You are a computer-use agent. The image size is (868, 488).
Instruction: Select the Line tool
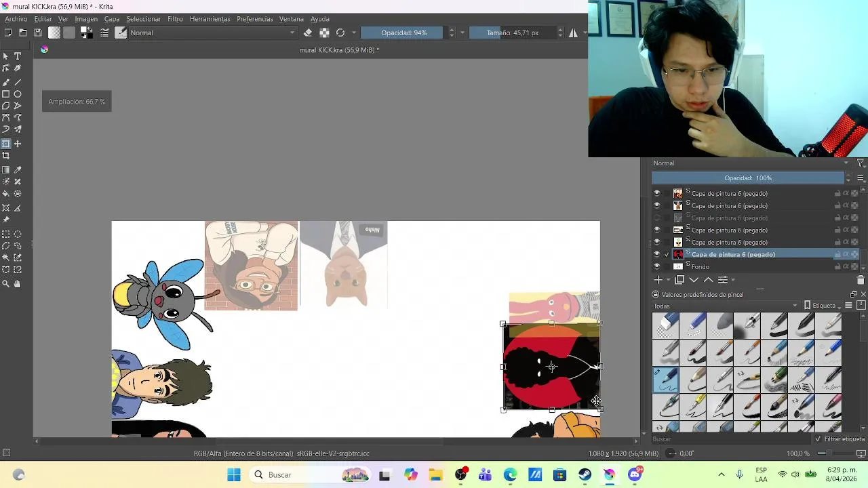pyautogui.click(x=18, y=82)
